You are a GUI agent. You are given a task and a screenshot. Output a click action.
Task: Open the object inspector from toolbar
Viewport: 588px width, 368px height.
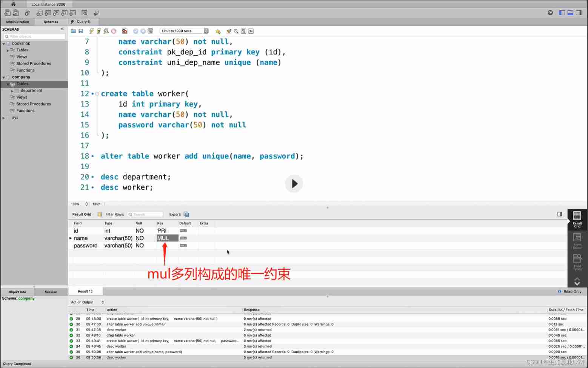click(27, 13)
